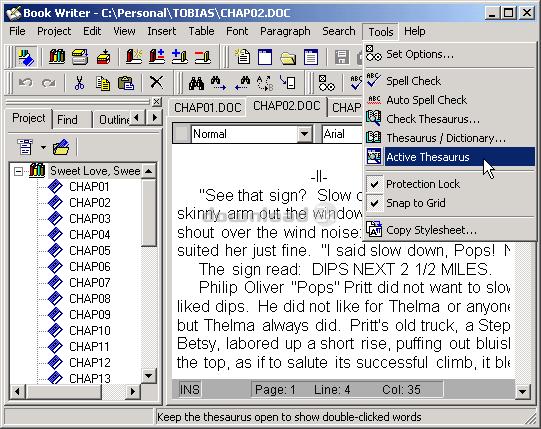Click the Delete X toolbar icon
Screen dimensions: 541x429
click(x=157, y=83)
